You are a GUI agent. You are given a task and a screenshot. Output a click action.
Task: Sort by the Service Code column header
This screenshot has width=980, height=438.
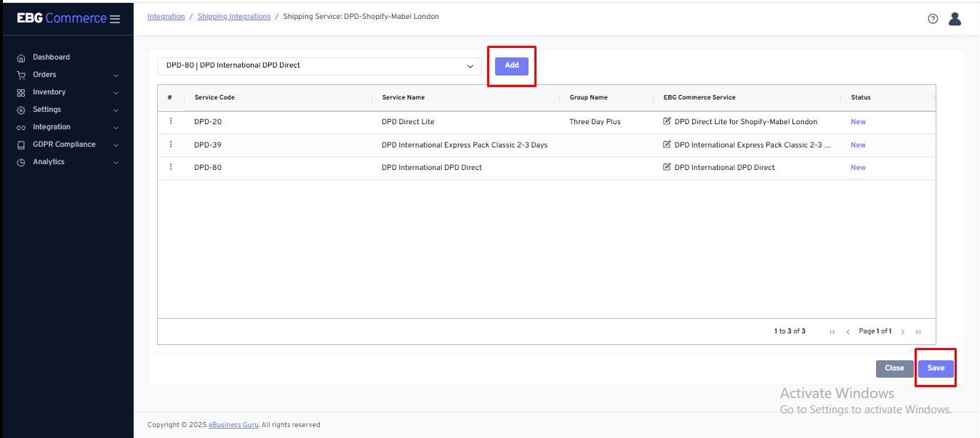[x=214, y=97]
